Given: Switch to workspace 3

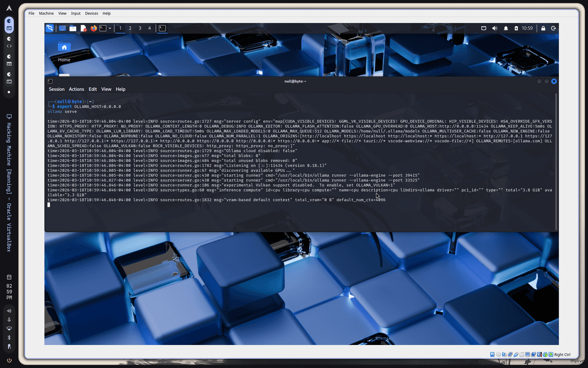Looking at the screenshot, I should [x=140, y=28].
